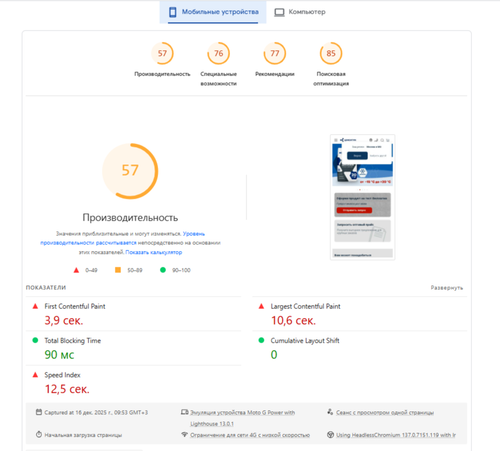Click the device icon beside Эмуляция устройства
The height and width of the screenshot is (451, 500).
pyautogui.click(x=185, y=412)
